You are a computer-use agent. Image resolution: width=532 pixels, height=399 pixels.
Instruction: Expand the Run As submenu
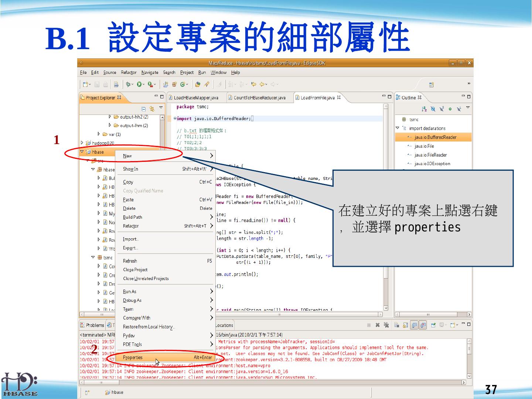click(166, 291)
